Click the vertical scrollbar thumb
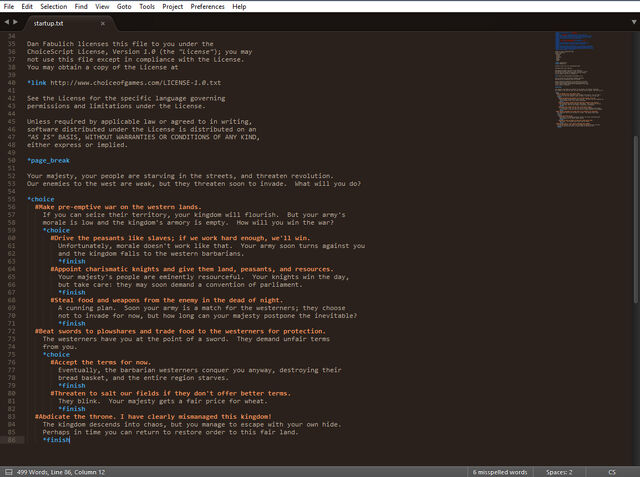Screen dimensions: 640x477 pyautogui.click(x=636, y=220)
